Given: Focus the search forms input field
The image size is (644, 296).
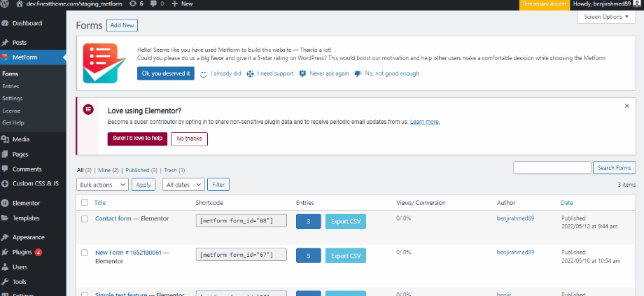Looking at the screenshot, I should pyautogui.click(x=552, y=168).
